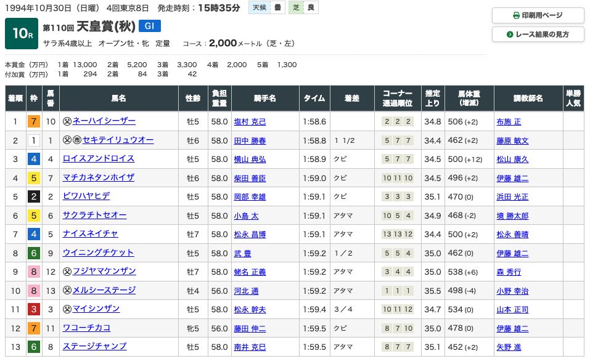Click the circled mark beside フジヤマケンザン
This screenshot has width=590, height=364.
pos(67,272)
